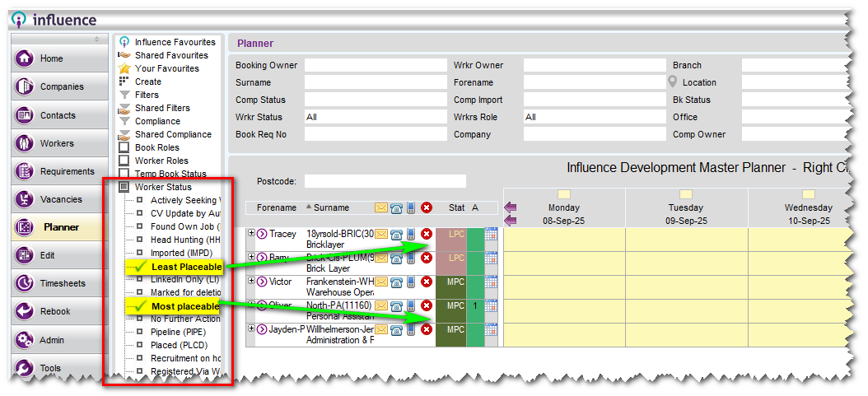Screen dimensions: 868x396
Task: Click the telephone column header icon
Action: coord(396,208)
